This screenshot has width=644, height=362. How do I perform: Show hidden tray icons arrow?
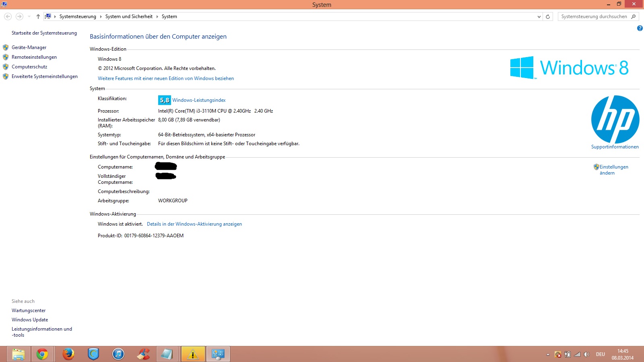coord(548,354)
